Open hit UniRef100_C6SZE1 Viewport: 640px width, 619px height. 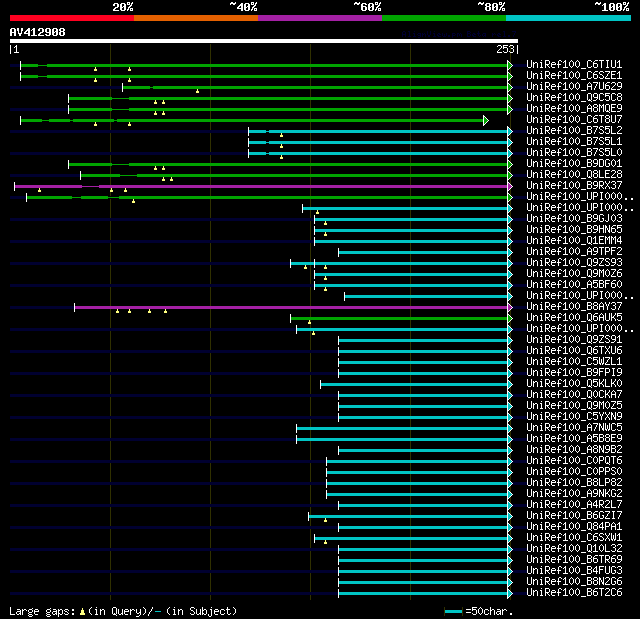(574, 75)
